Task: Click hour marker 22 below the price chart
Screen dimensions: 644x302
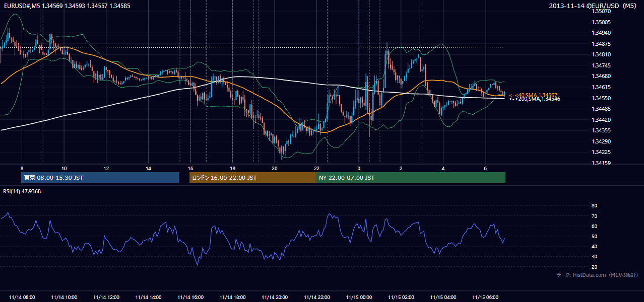Action: click(317, 168)
